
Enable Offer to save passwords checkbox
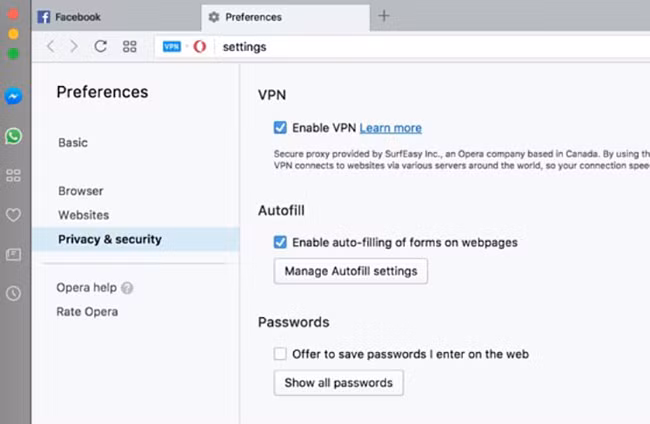coord(280,354)
